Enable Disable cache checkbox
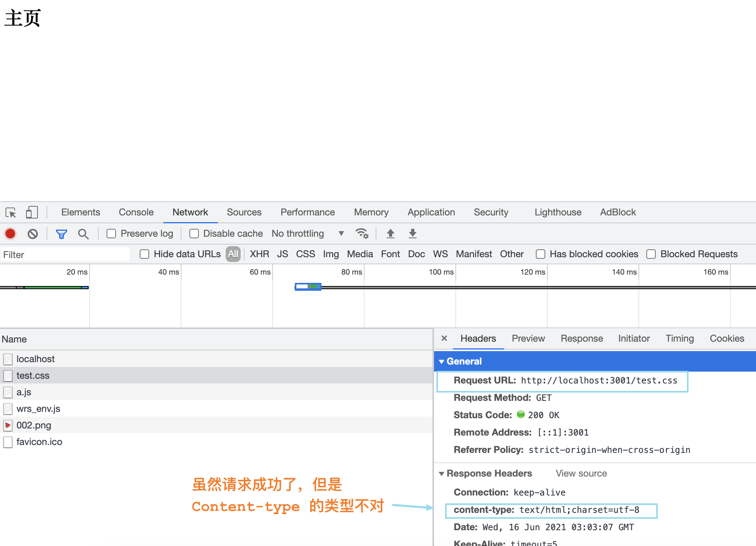Image resolution: width=756 pixels, height=546 pixels. 194,234
